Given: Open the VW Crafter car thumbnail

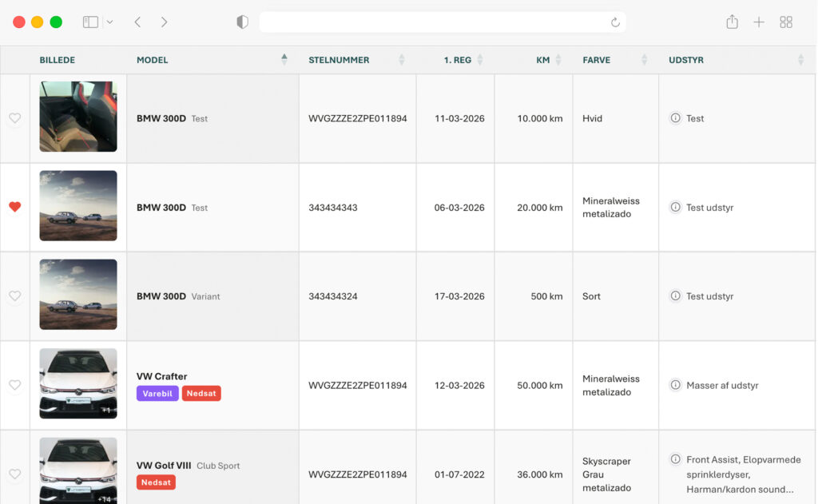Looking at the screenshot, I should 78,383.
